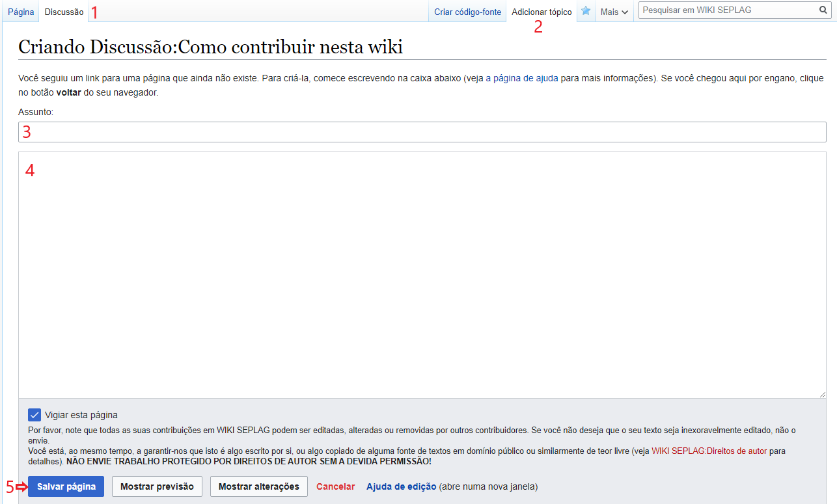
Task: Select the 'Discussão' tab
Action: tap(64, 12)
